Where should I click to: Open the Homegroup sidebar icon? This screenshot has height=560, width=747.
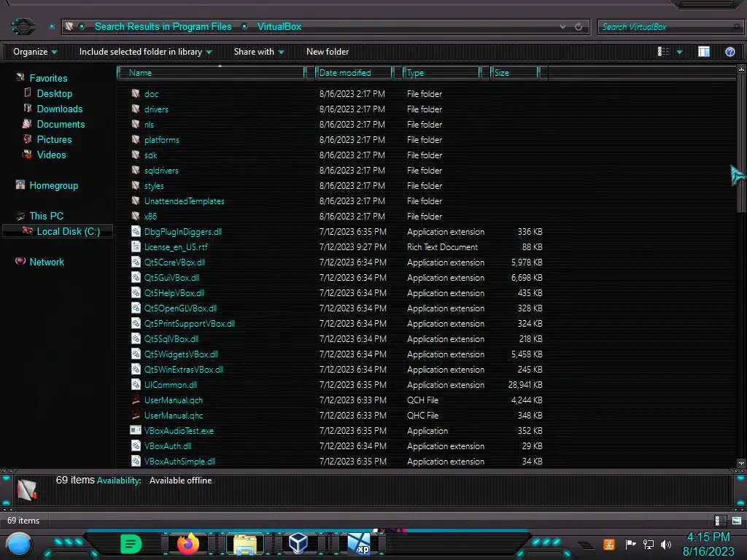pos(20,184)
